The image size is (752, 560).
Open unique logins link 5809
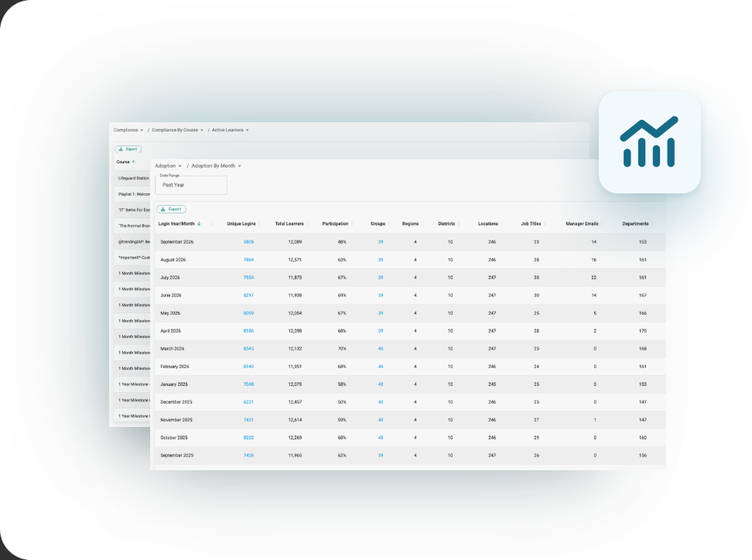pos(248,242)
